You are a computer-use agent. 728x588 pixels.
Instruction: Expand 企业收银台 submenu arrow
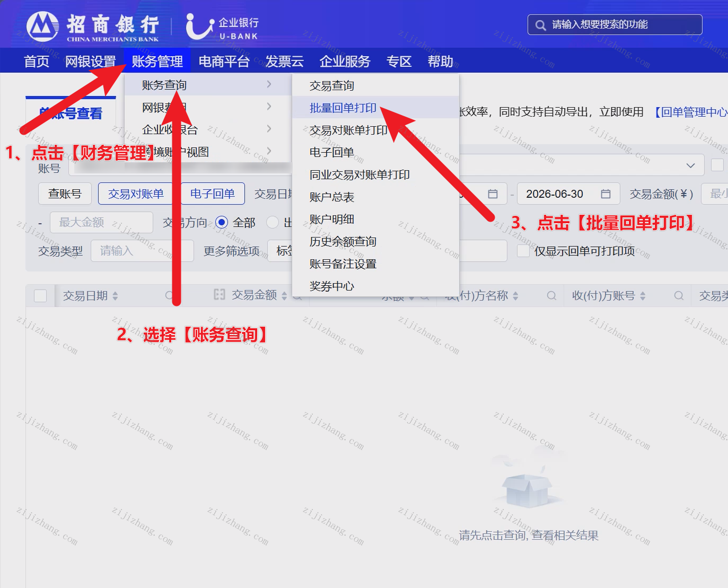pyautogui.click(x=269, y=129)
